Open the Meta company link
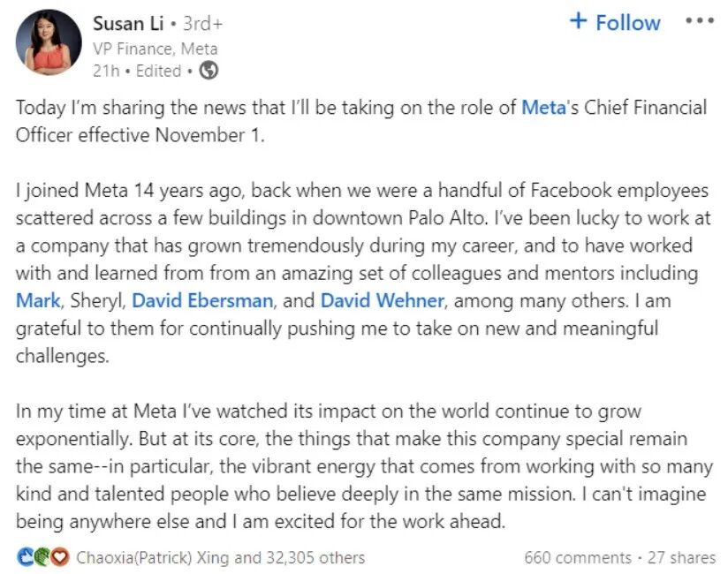 coord(543,107)
